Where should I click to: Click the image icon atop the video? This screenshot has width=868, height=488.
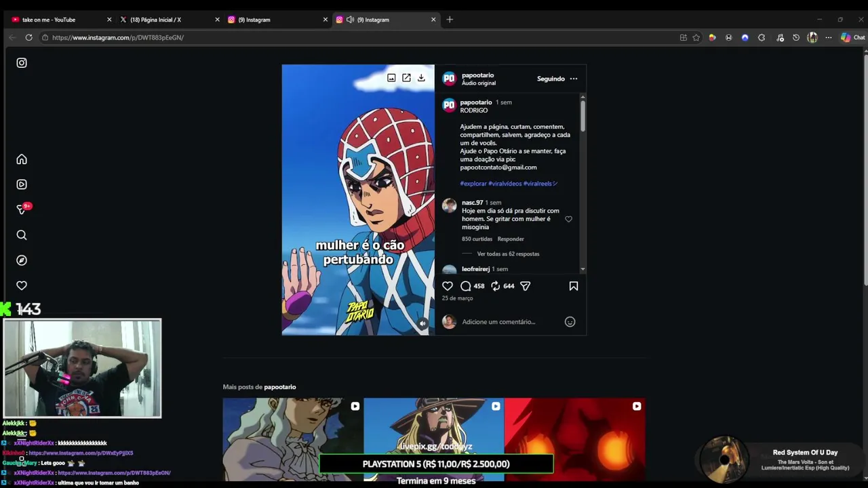(391, 78)
